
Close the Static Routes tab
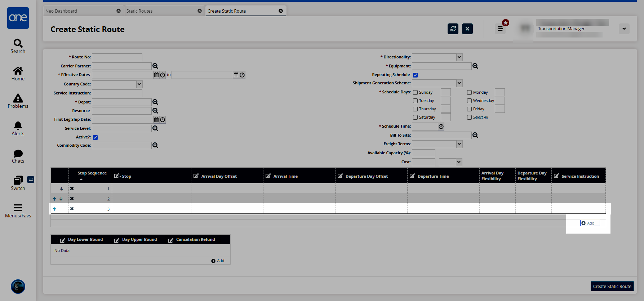coord(200,11)
